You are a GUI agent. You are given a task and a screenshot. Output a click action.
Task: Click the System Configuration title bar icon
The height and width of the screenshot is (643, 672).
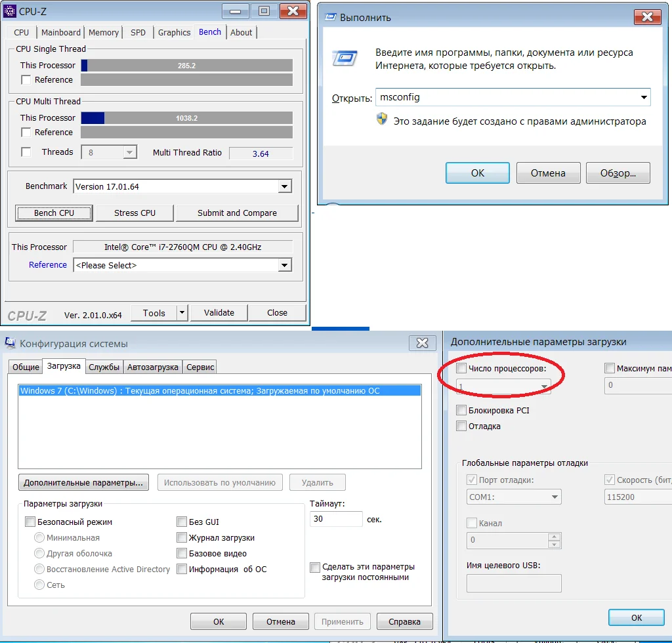tap(10, 343)
